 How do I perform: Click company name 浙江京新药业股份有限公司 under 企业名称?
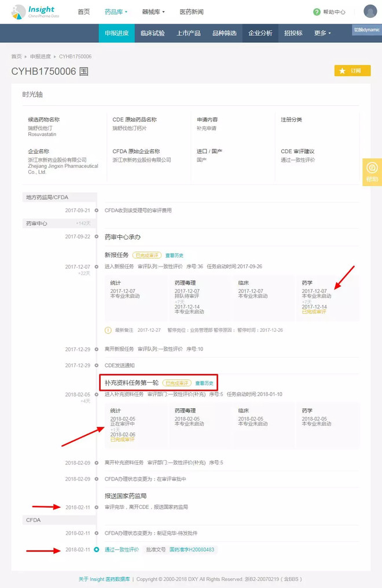pyautogui.click(x=57, y=160)
